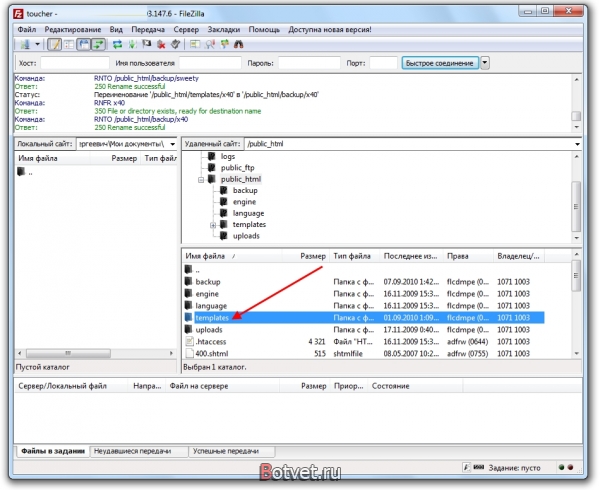Focus the Пароль field
Image resolution: width=600 pixels, height=490 pixels.
pos(309,63)
